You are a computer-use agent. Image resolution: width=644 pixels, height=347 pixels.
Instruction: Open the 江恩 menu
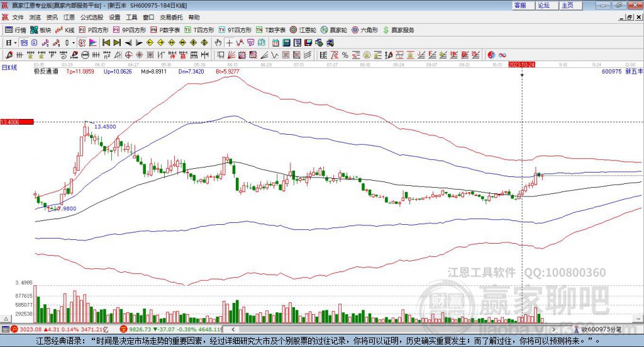(69, 17)
